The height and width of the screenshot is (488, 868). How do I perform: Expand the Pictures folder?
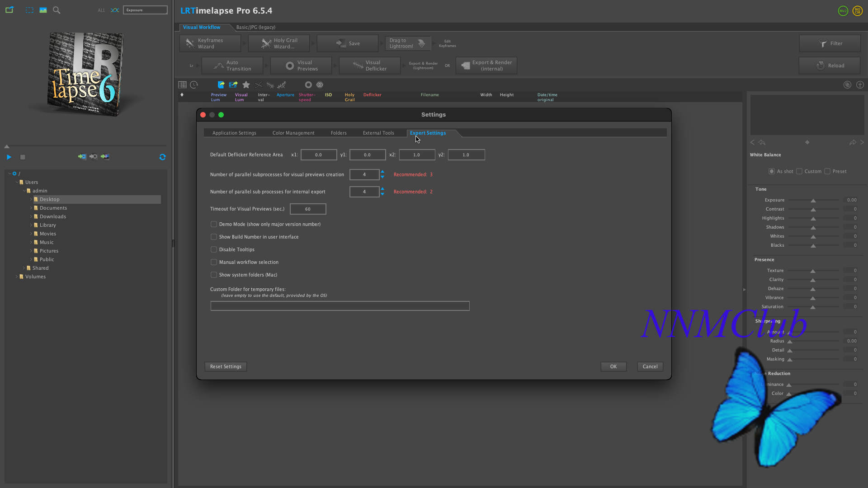31,251
